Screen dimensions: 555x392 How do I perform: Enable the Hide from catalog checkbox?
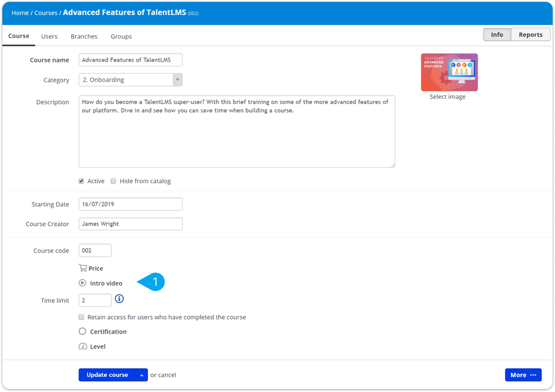coord(113,181)
